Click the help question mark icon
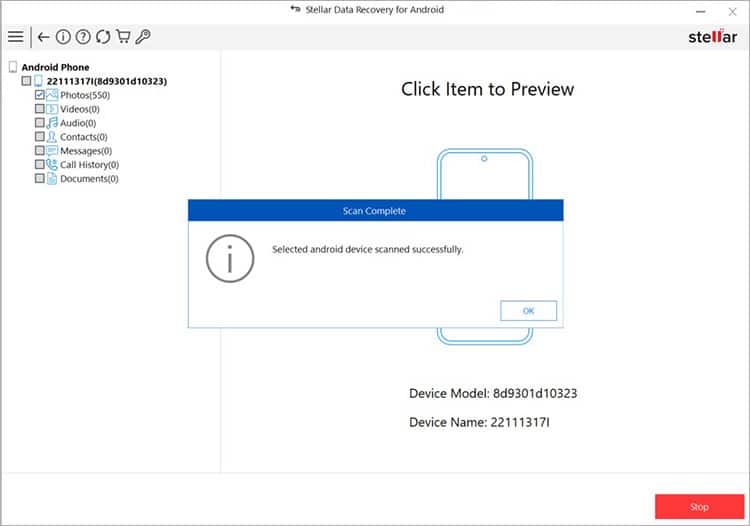Viewport: 750px width, 526px height. [83, 37]
